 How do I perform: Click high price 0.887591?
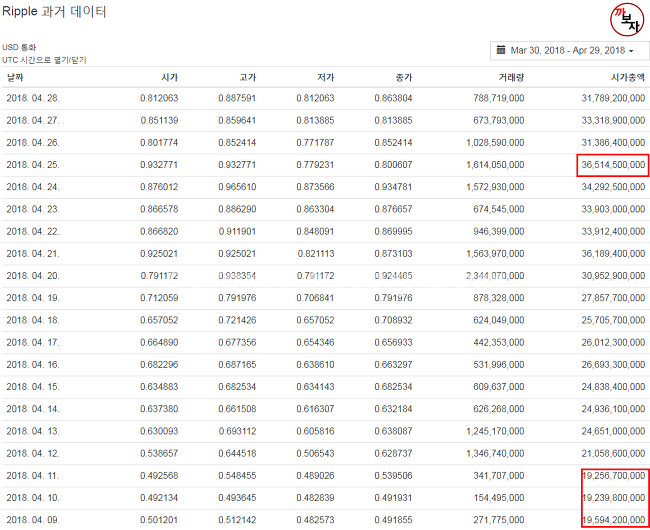click(237, 98)
